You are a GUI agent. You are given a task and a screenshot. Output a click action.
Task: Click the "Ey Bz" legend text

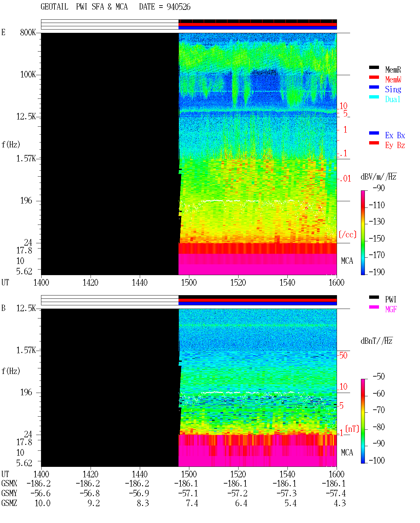pyautogui.click(x=395, y=145)
